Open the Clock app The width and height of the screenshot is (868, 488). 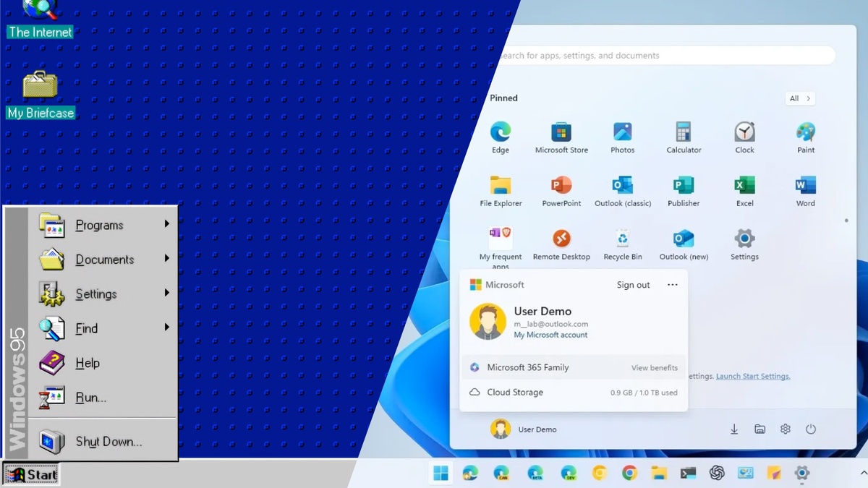point(744,137)
